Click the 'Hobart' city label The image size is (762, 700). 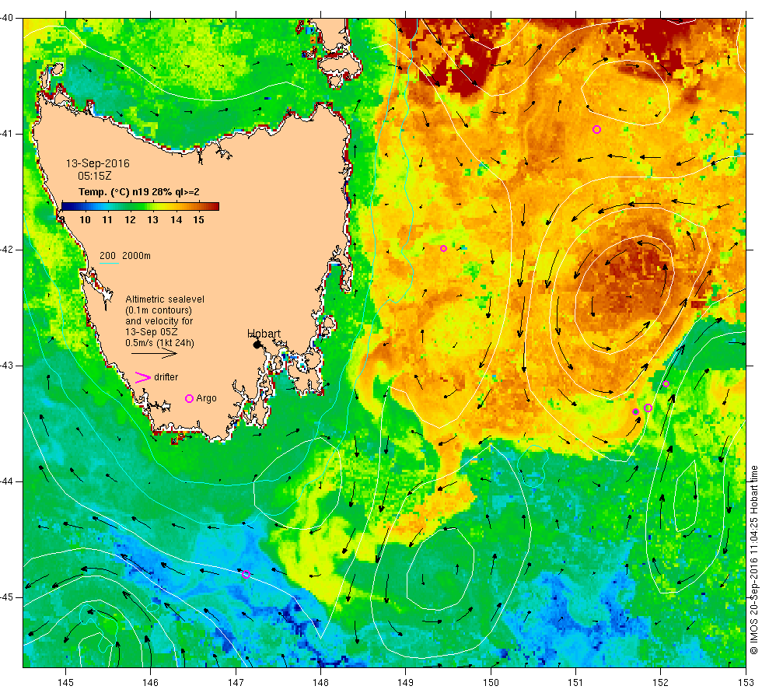pyautogui.click(x=264, y=334)
